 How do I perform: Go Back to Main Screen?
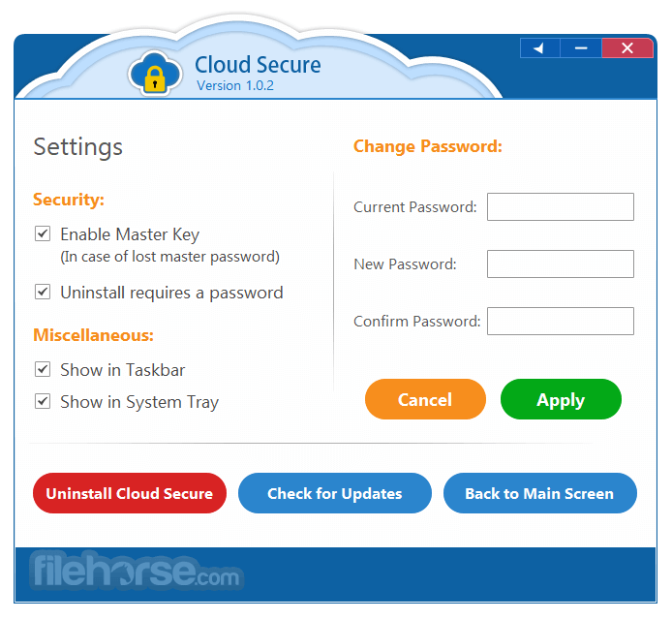point(539,493)
